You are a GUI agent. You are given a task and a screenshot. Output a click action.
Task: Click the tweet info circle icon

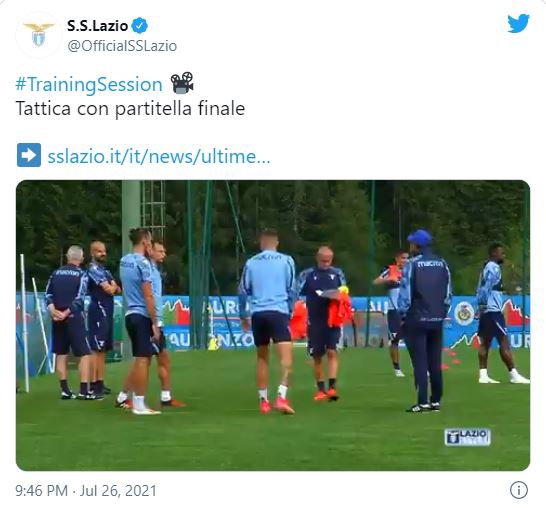tap(519, 490)
